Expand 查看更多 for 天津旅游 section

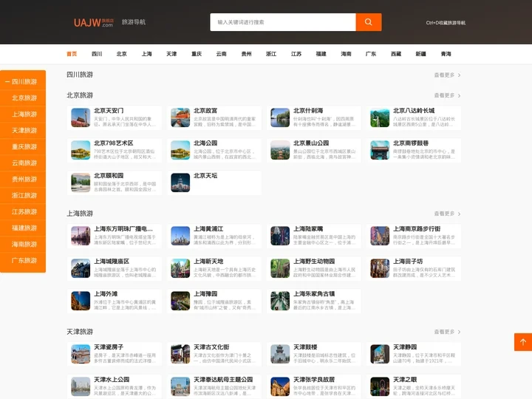click(x=447, y=332)
